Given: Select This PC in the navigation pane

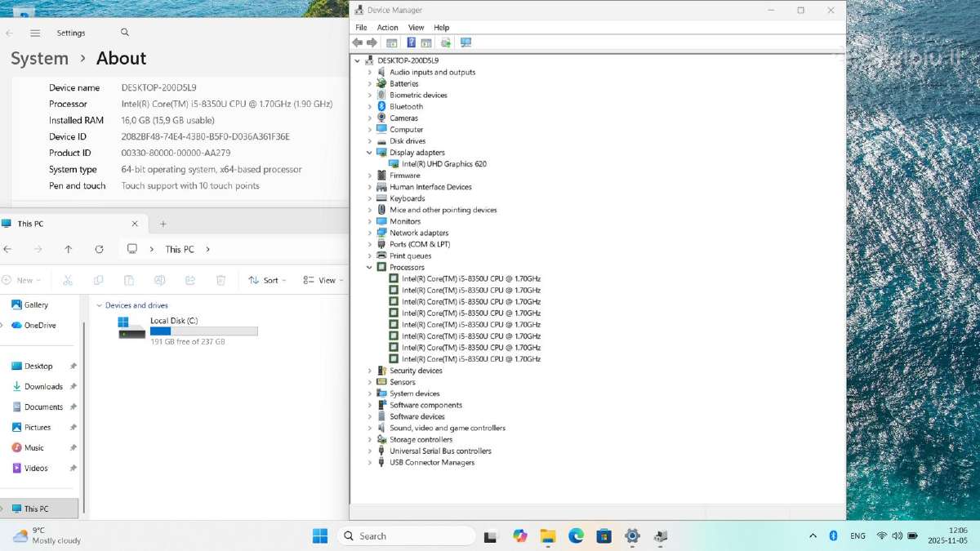Looking at the screenshot, I should coord(39,509).
